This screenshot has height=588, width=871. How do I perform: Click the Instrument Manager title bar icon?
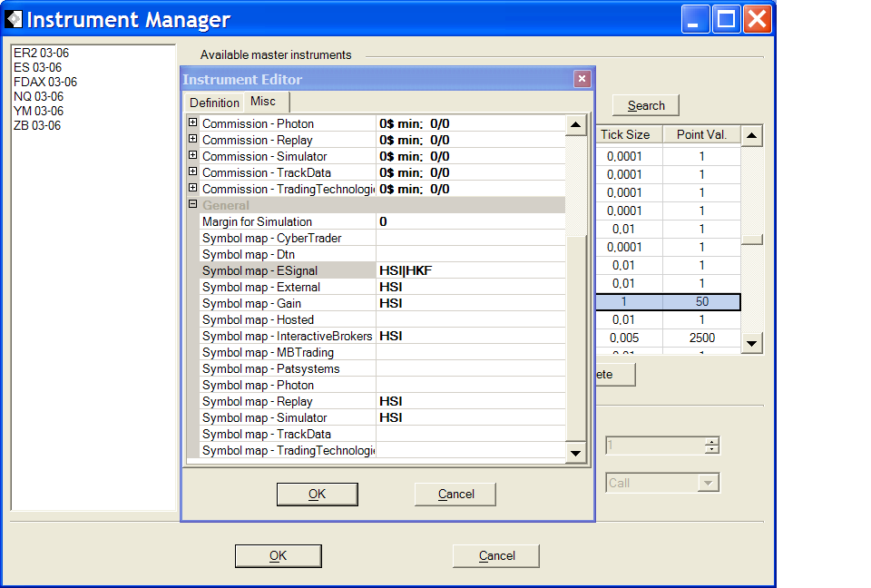[14, 19]
